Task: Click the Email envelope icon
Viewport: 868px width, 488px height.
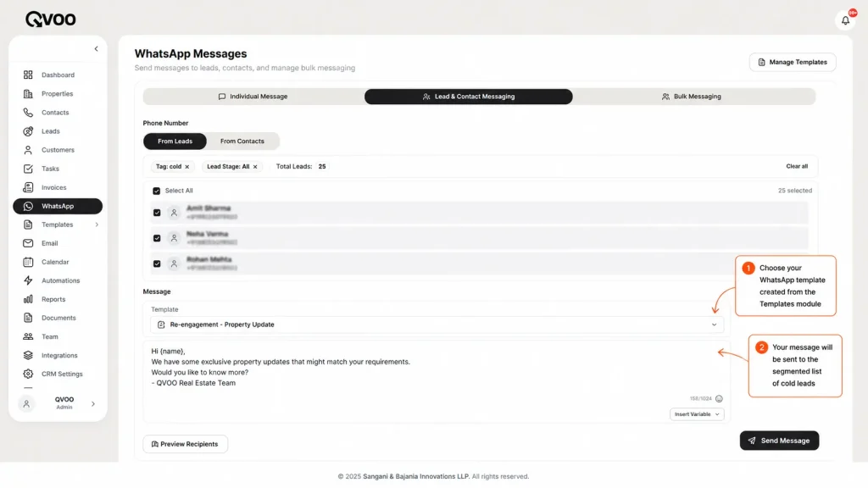Action: (28, 243)
